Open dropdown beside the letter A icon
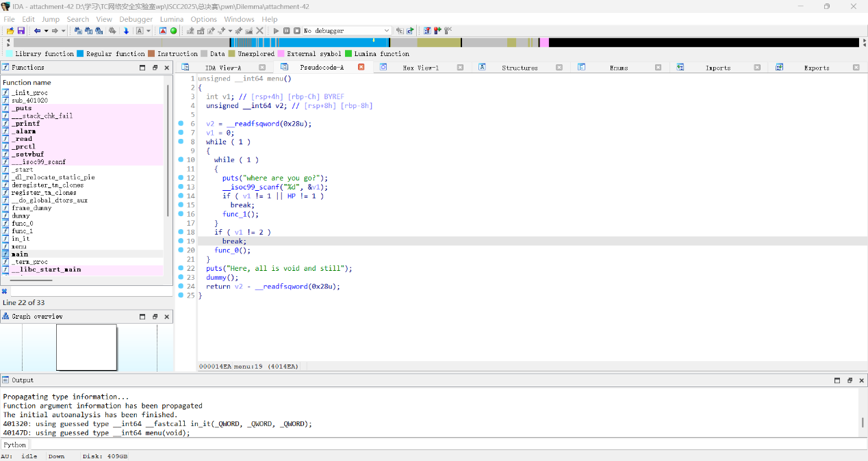The width and height of the screenshot is (868, 461). pyautogui.click(x=148, y=31)
